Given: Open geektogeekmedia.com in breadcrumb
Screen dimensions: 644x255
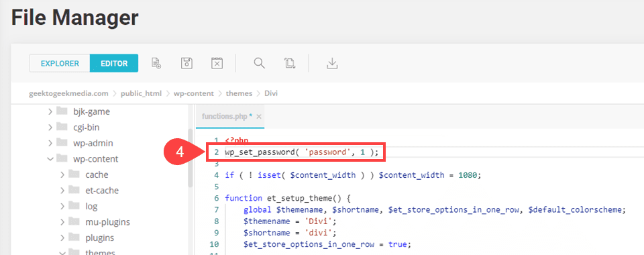Looking at the screenshot, I should (x=68, y=93).
